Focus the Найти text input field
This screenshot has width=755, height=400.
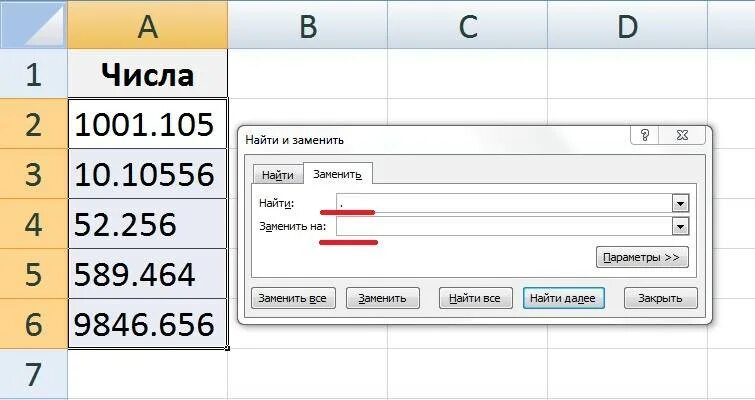coord(504,203)
